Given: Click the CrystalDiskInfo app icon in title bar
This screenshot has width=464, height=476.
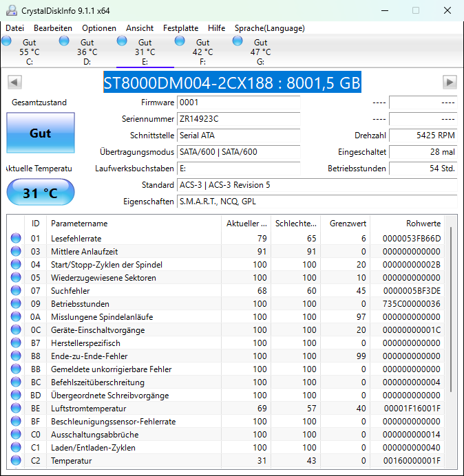Looking at the screenshot, I should click(x=12, y=10).
